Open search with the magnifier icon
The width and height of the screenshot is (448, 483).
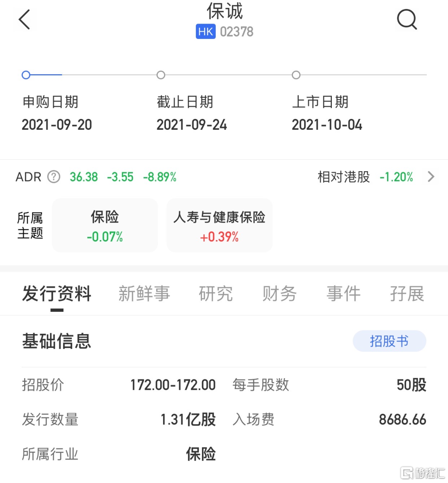pos(407,19)
